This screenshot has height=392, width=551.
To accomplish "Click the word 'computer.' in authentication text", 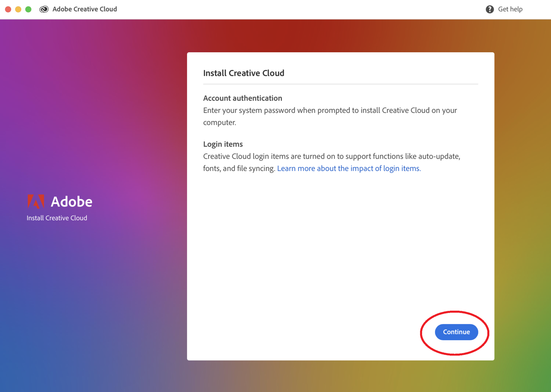I will 220,123.
